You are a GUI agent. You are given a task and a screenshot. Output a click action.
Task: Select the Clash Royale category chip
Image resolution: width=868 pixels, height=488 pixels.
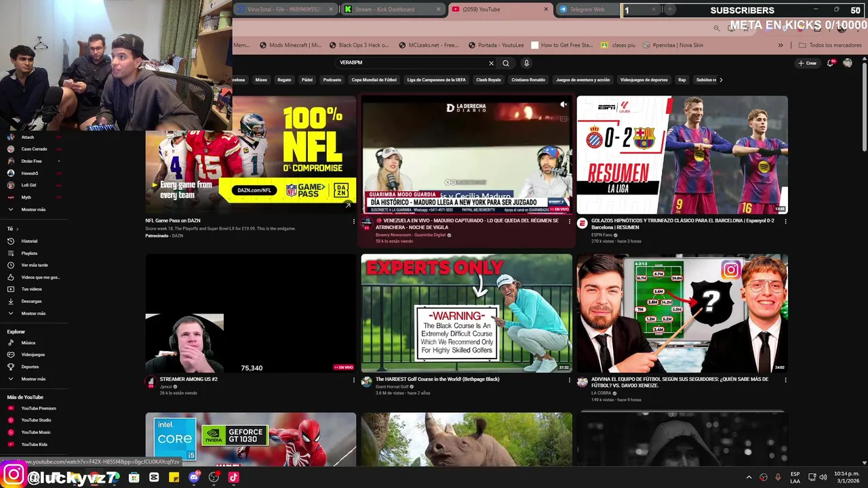coord(488,80)
